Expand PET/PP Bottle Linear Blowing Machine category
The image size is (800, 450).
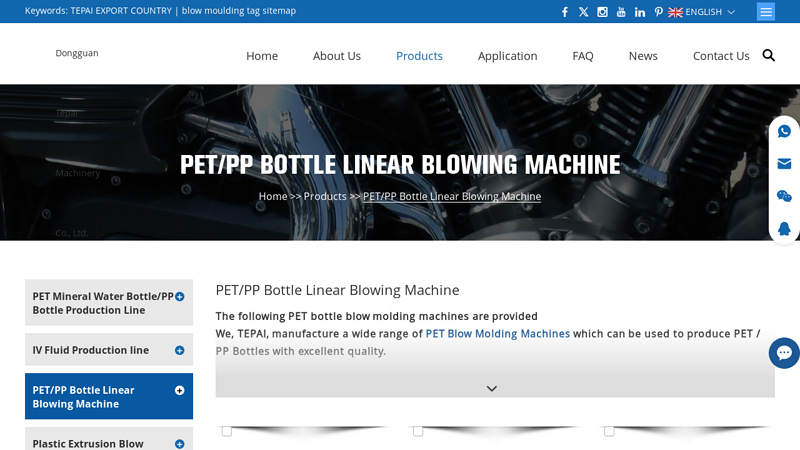180,390
